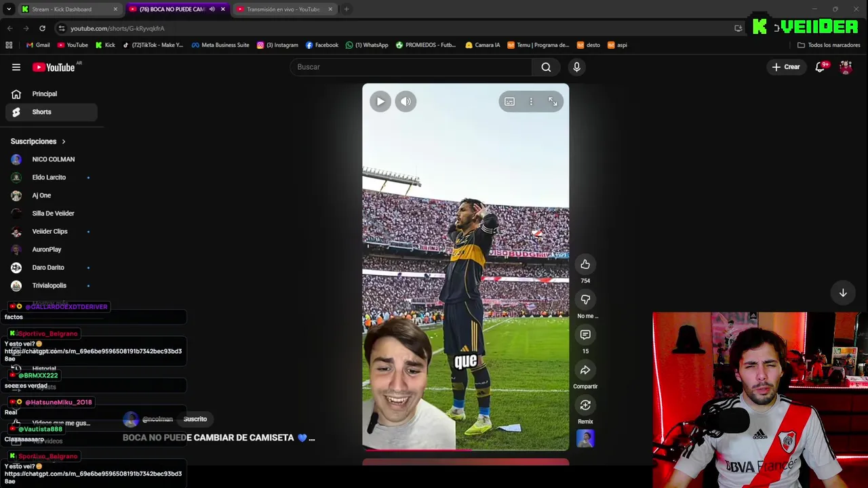Switch to Transmisión en vivo YouTube tab
This screenshot has width=868, height=488.
pos(283,9)
